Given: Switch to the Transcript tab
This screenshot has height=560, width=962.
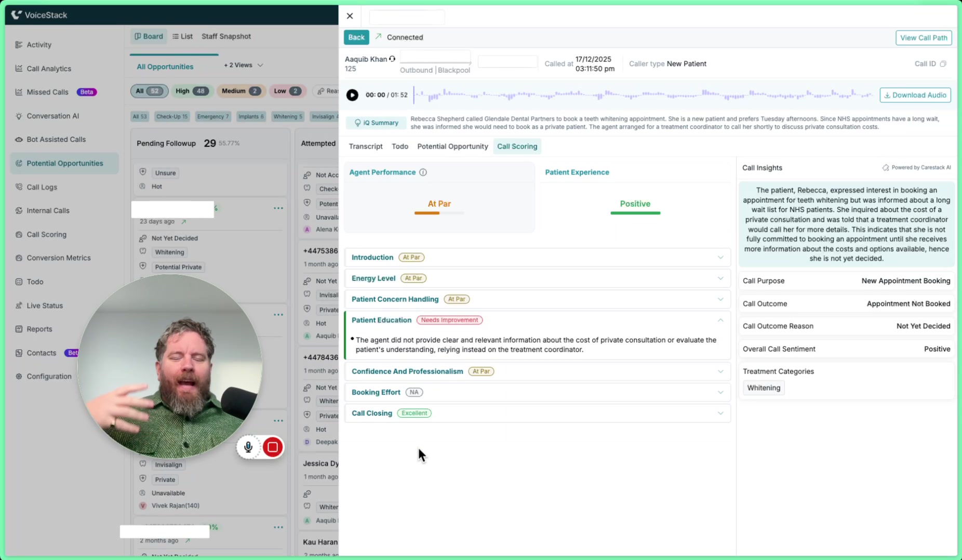Looking at the screenshot, I should (365, 146).
